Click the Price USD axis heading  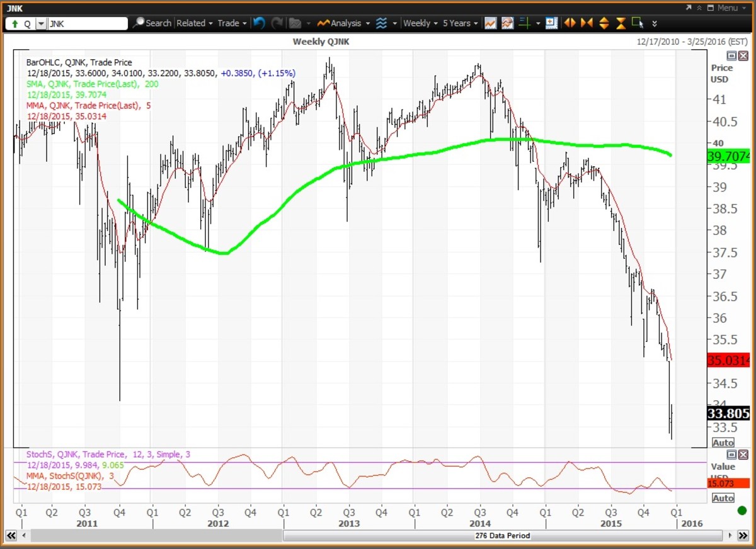721,73
